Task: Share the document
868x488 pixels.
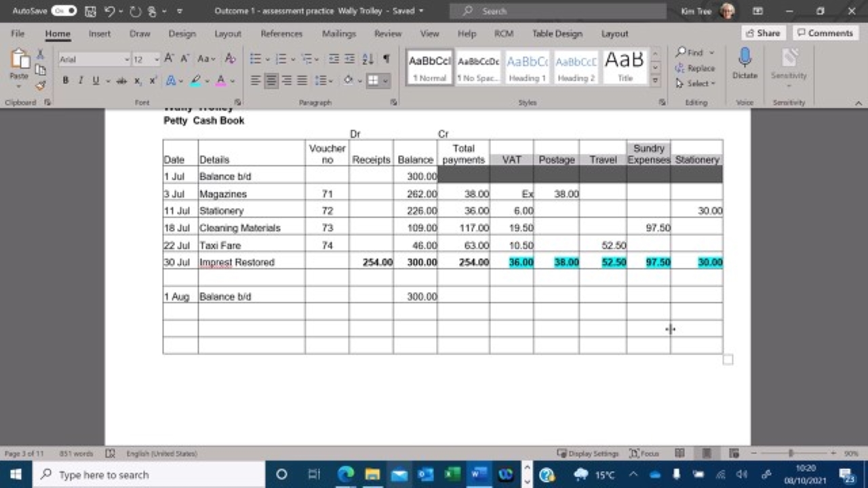Action: click(762, 33)
